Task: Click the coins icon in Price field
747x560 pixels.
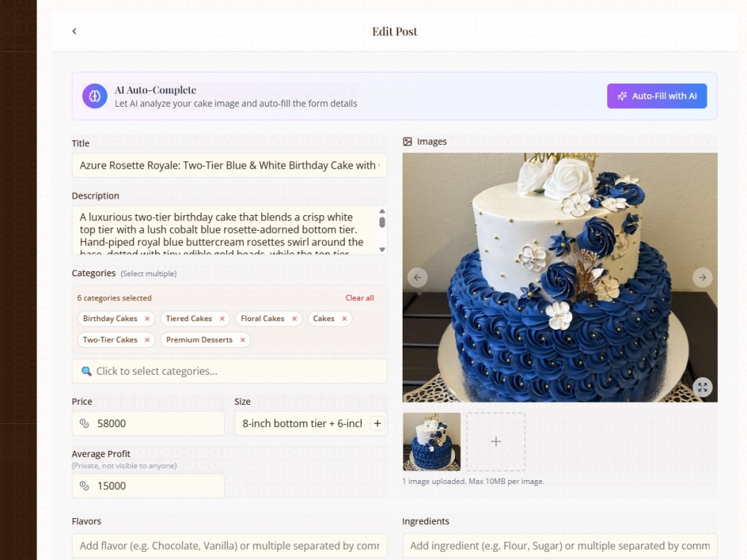Action: click(84, 423)
